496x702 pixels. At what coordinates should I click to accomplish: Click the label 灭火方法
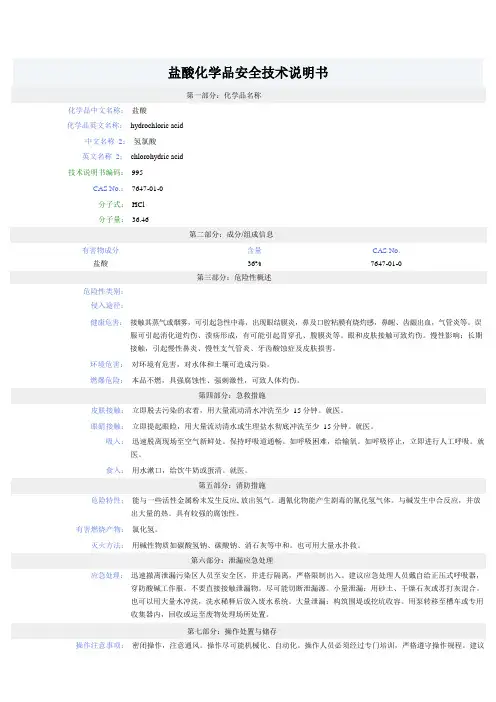(107, 546)
